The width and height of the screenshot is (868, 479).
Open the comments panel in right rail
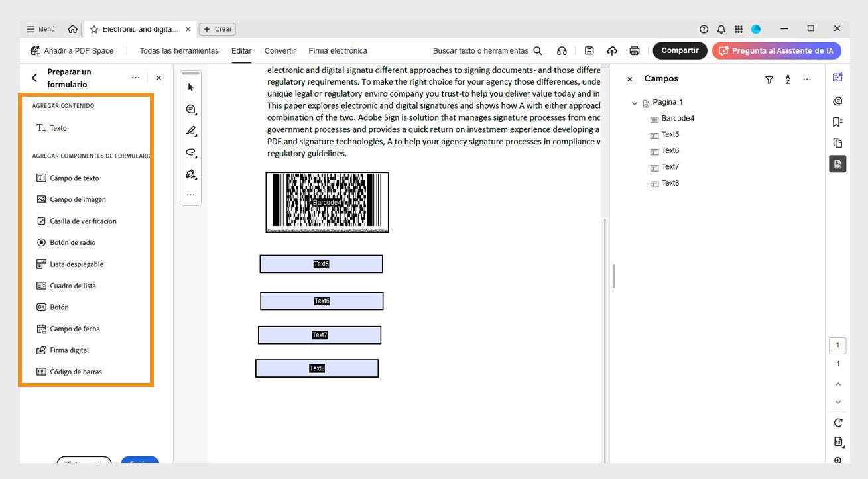(x=837, y=101)
